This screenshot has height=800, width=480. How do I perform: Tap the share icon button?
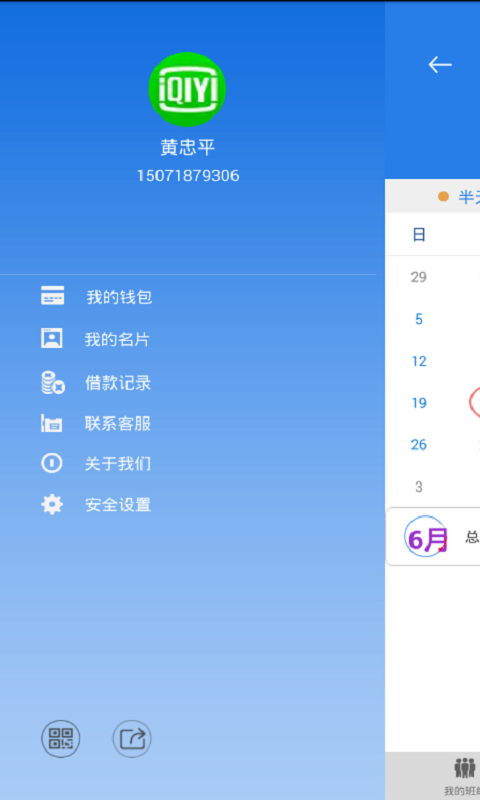pyautogui.click(x=132, y=738)
